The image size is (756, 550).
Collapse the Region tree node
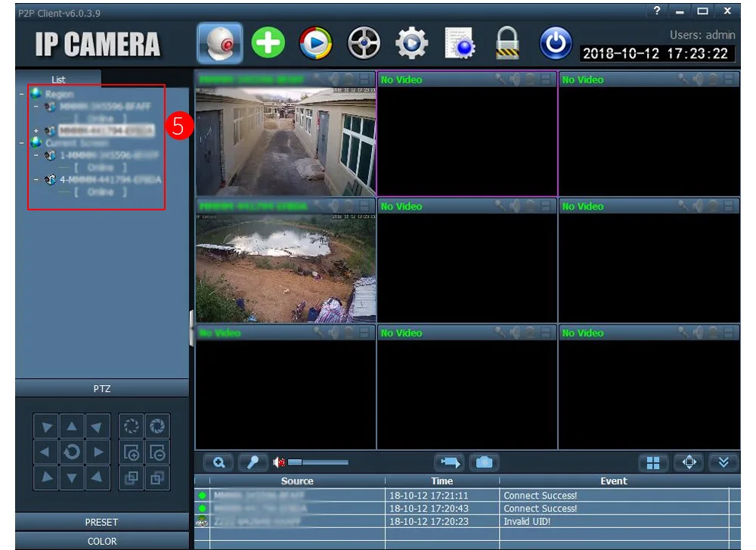[x=20, y=95]
